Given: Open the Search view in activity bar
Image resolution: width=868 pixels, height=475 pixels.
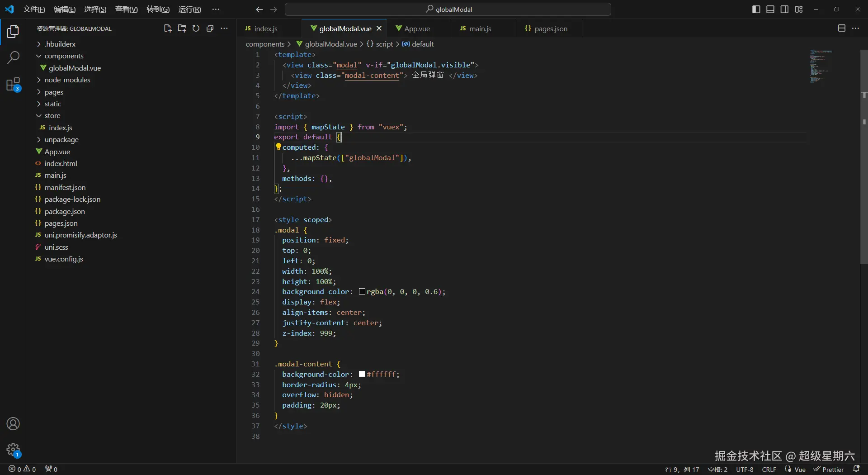Looking at the screenshot, I should click(13, 57).
